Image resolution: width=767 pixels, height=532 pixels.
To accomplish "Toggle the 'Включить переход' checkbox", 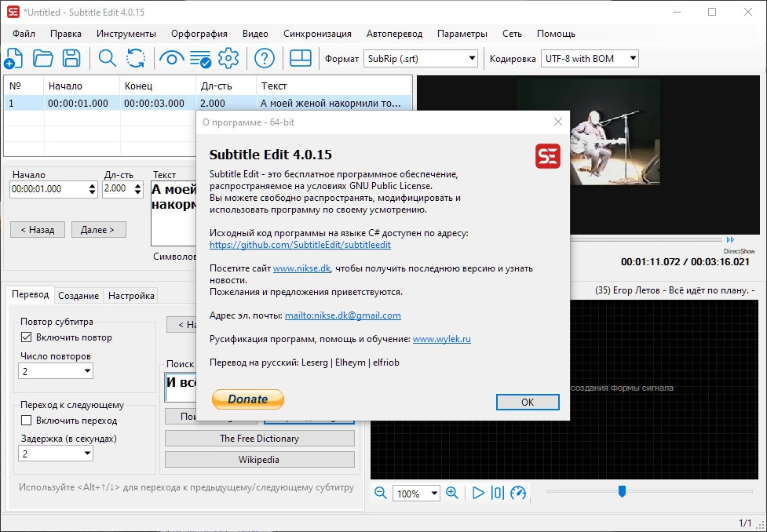I will pos(27,421).
